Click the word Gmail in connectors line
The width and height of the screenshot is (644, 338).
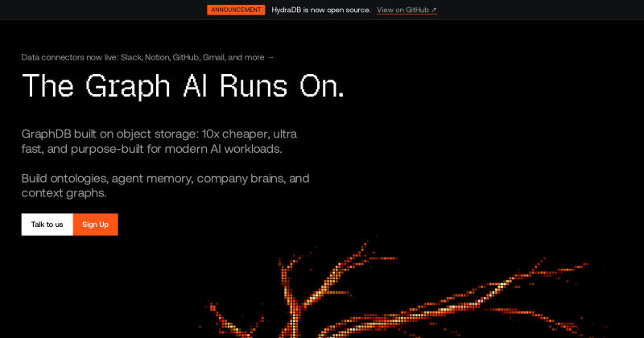(x=214, y=57)
